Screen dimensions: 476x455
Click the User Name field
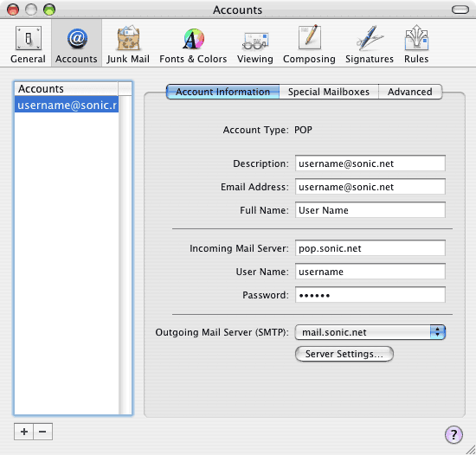370,272
